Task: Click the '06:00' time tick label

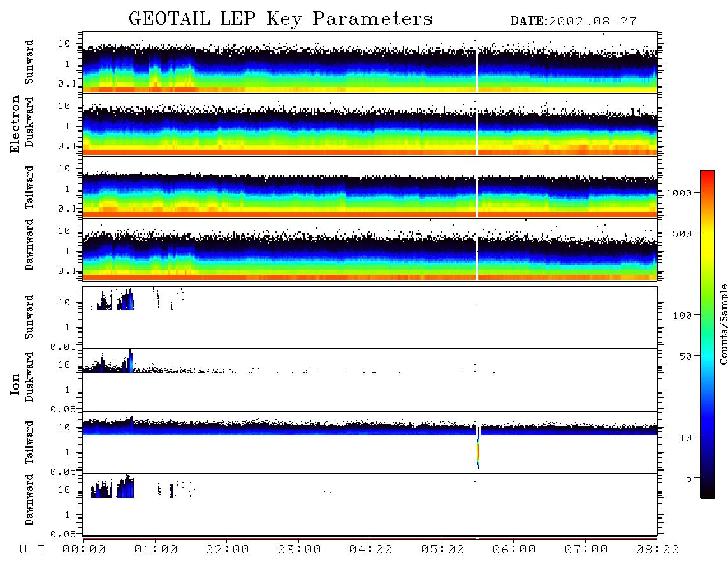Action: tap(514, 550)
